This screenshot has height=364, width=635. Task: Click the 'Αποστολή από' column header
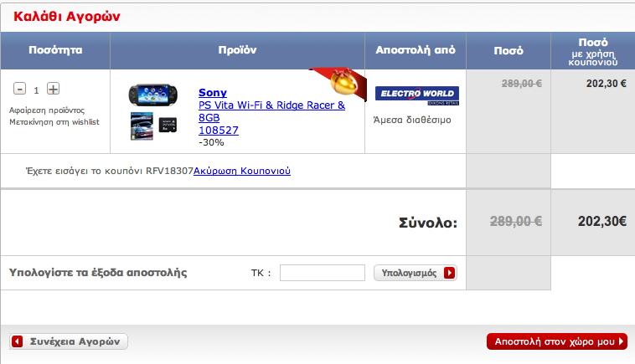(x=416, y=50)
